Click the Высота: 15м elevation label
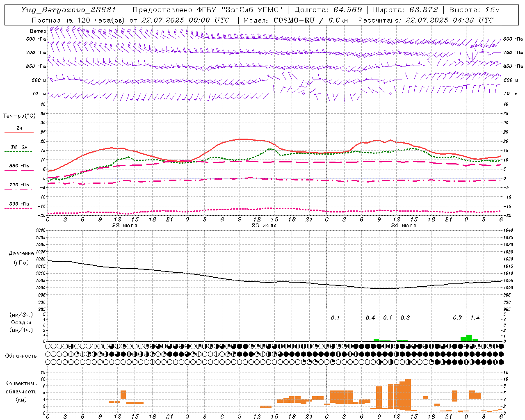525x420 pixels. (475, 10)
